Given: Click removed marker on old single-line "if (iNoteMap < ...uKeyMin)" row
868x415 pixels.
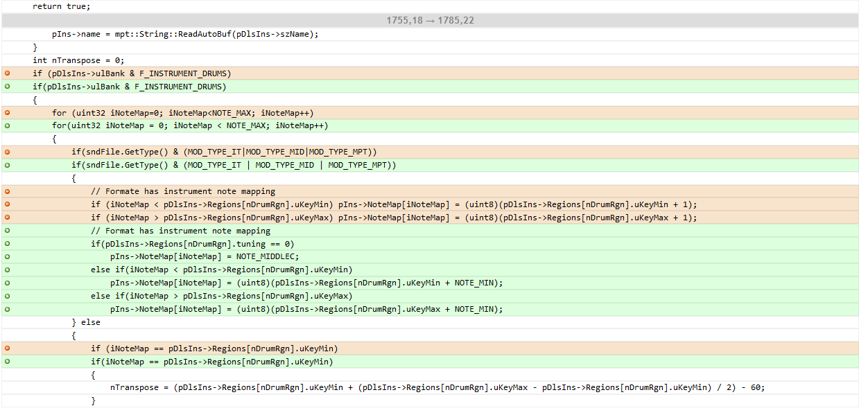Looking at the screenshot, I should click(7, 205).
